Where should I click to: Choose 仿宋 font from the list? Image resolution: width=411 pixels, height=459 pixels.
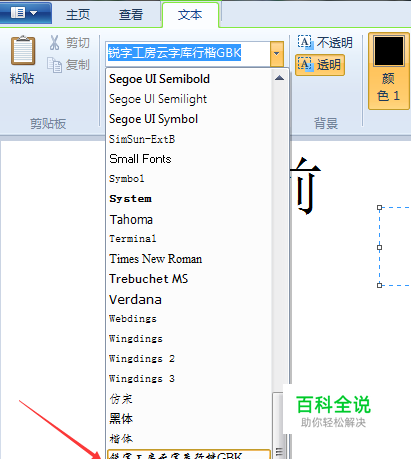tap(189, 399)
